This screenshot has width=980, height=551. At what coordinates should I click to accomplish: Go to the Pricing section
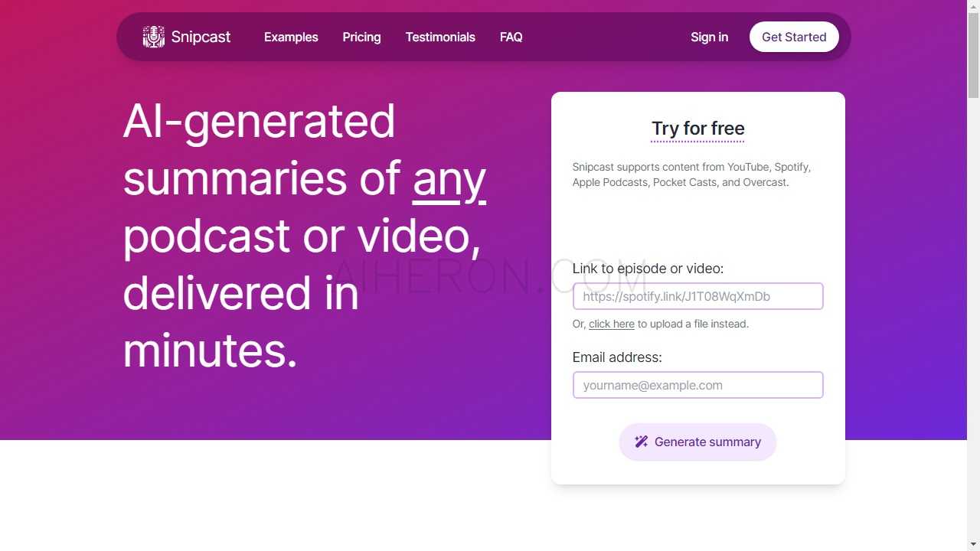(361, 37)
